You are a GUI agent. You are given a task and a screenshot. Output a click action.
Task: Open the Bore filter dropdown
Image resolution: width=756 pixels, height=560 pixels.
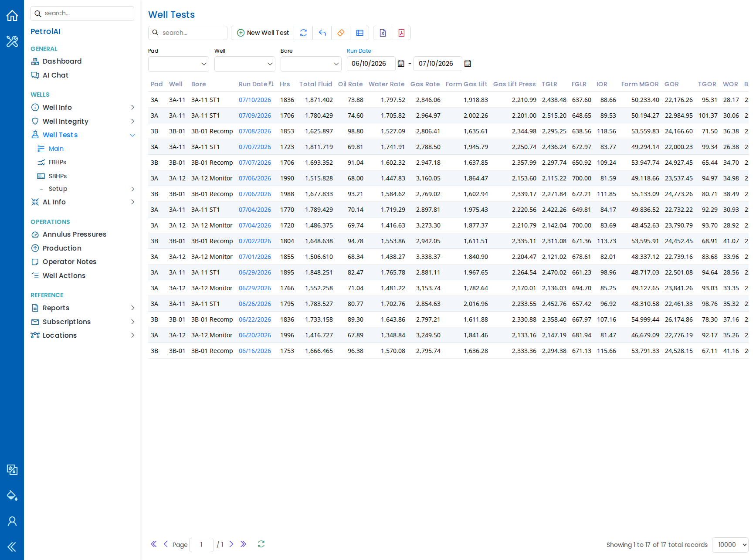(x=311, y=64)
